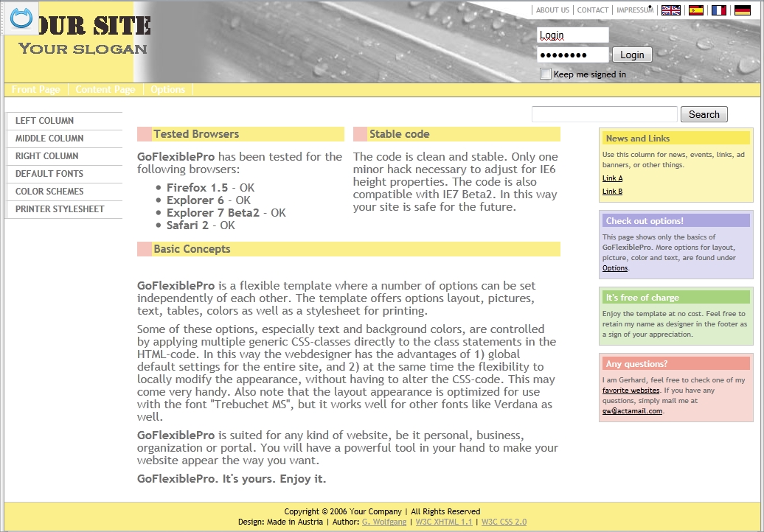
Task: Visit the Impressum link
Action: [x=635, y=10]
